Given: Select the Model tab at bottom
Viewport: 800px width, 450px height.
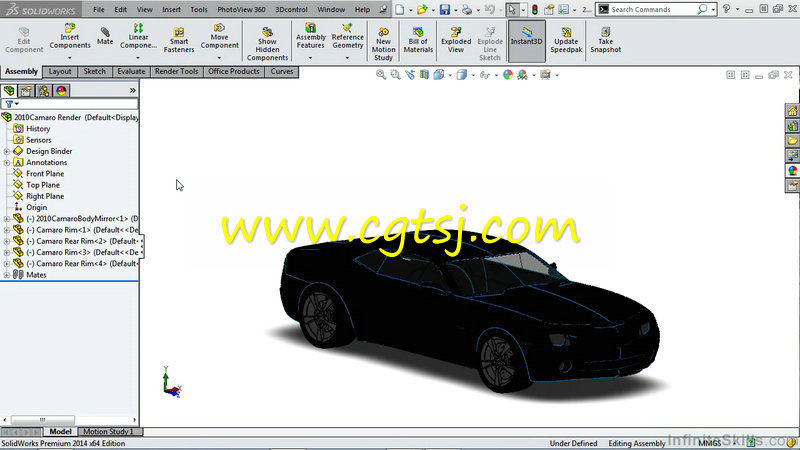Looking at the screenshot, I should 60,432.
